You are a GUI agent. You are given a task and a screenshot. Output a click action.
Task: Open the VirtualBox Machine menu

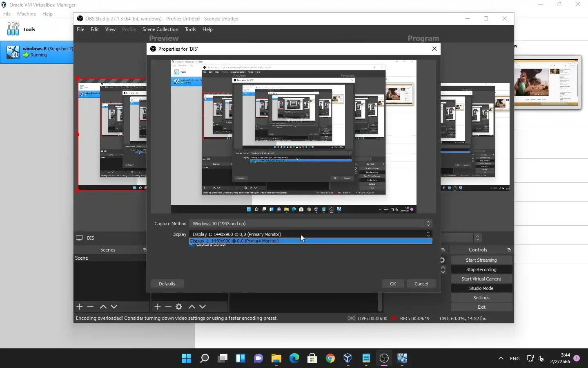click(x=27, y=14)
